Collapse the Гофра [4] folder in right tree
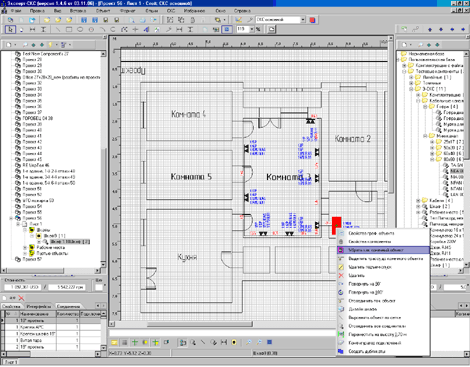 [425, 107]
